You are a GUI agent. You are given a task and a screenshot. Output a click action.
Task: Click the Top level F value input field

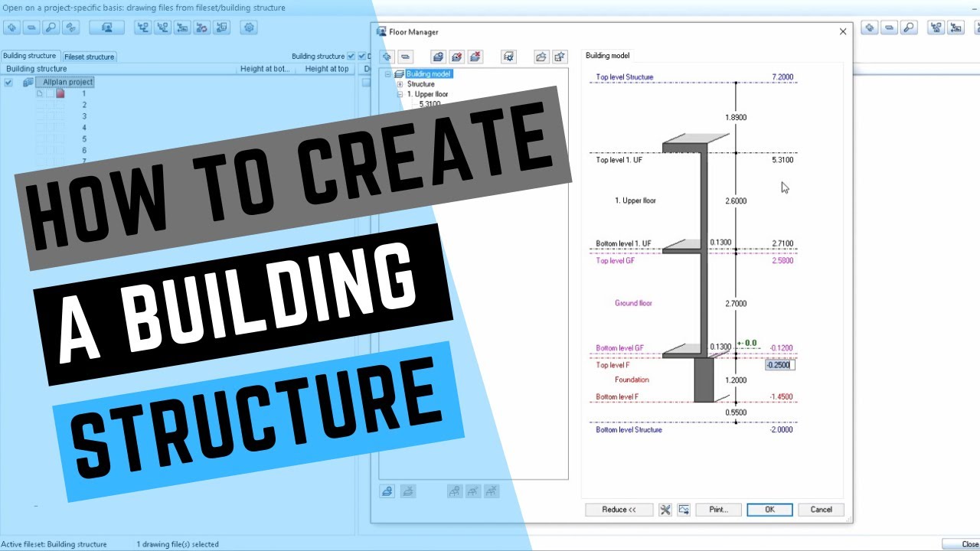point(780,365)
